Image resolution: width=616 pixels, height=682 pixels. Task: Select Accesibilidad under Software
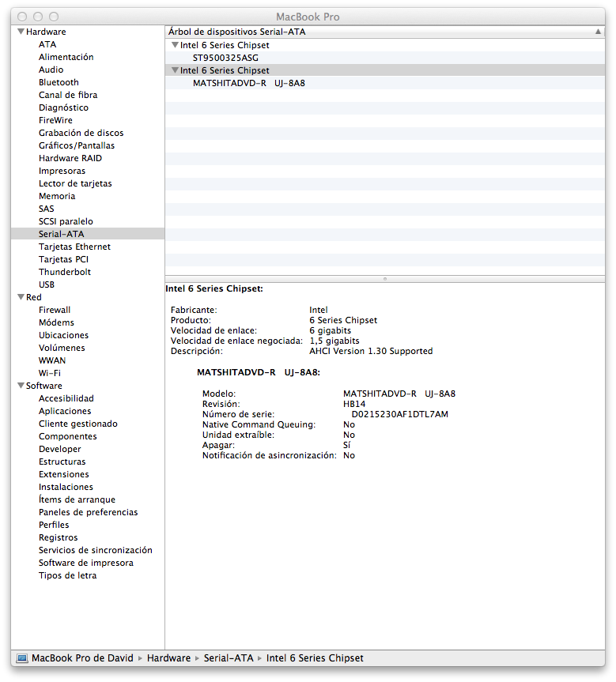click(66, 398)
